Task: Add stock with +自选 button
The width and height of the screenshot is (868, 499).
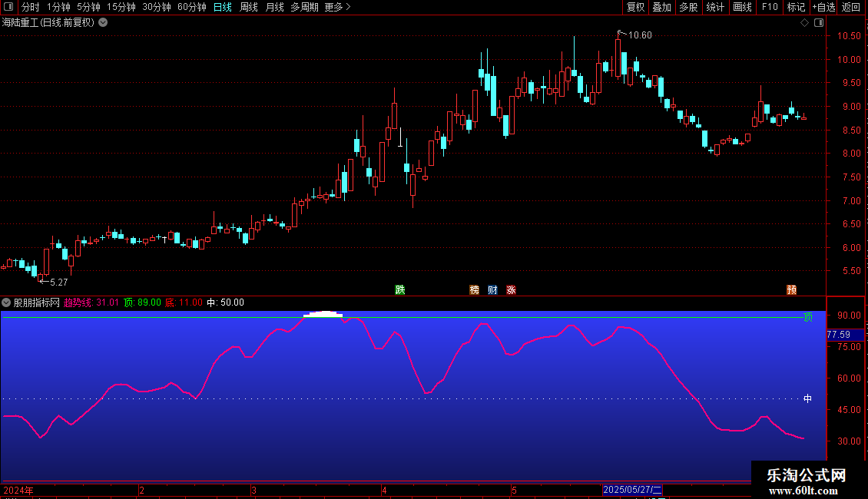Action: pyautogui.click(x=823, y=7)
